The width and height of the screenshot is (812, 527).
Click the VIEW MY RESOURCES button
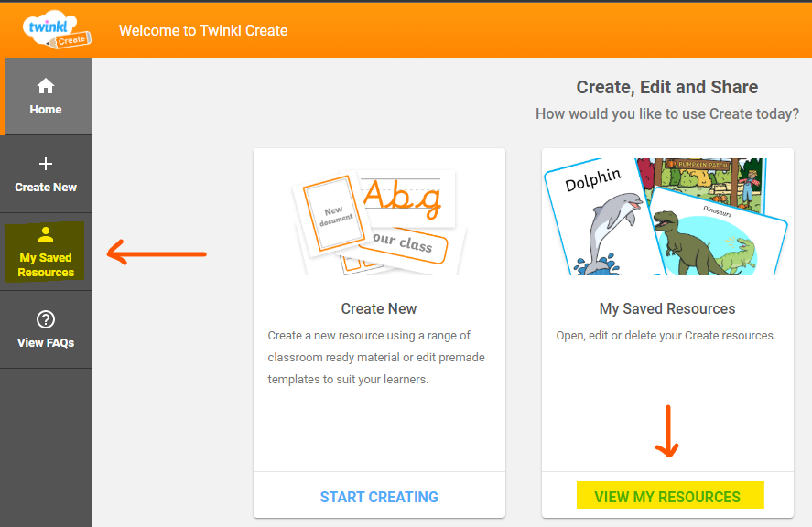pos(667,497)
